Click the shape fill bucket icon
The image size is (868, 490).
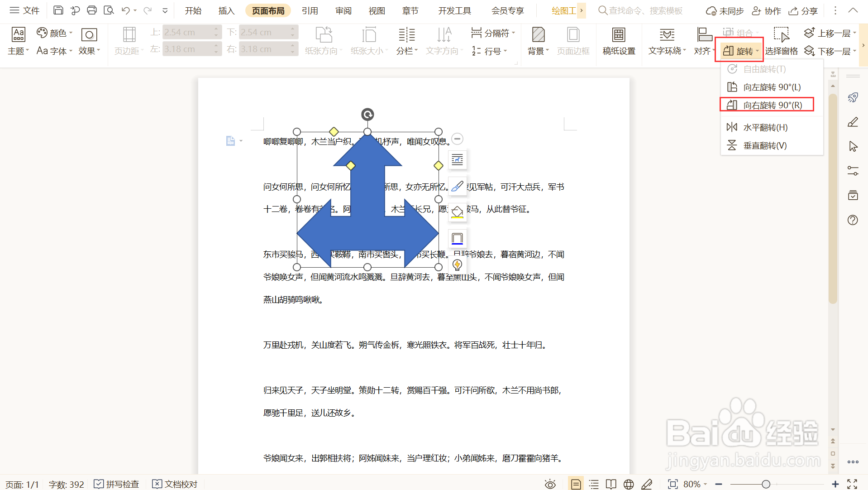click(457, 212)
